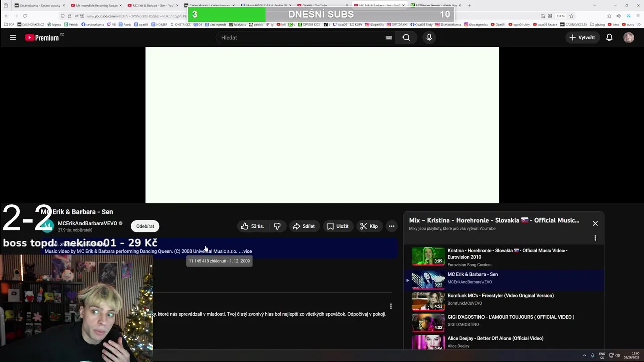The width and height of the screenshot is (644, 362).
Task: Click the Uložit save button
Action: (x=338, y=226)
